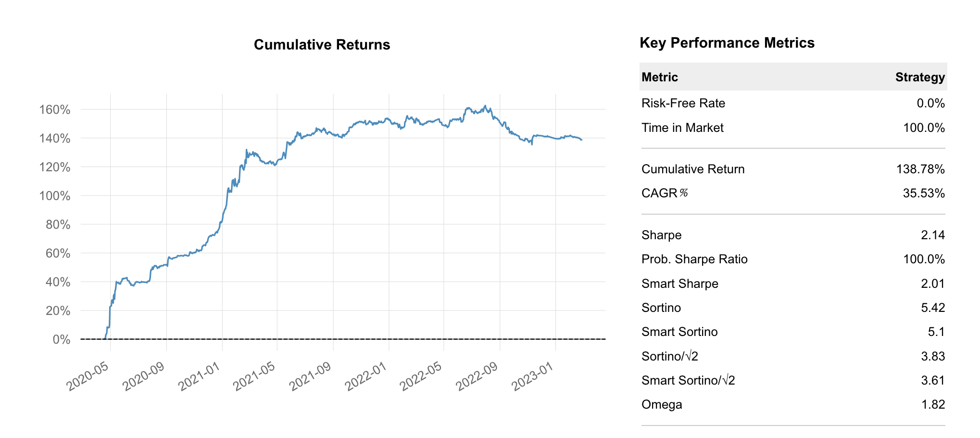Click the 0% y-axis tick label
Image resolution: width=980 pixels, height=438 pixels.
tap(62, 339)
